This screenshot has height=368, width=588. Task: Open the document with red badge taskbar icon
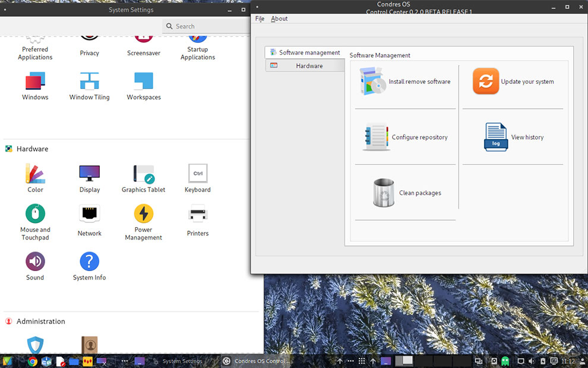[61, 361]
